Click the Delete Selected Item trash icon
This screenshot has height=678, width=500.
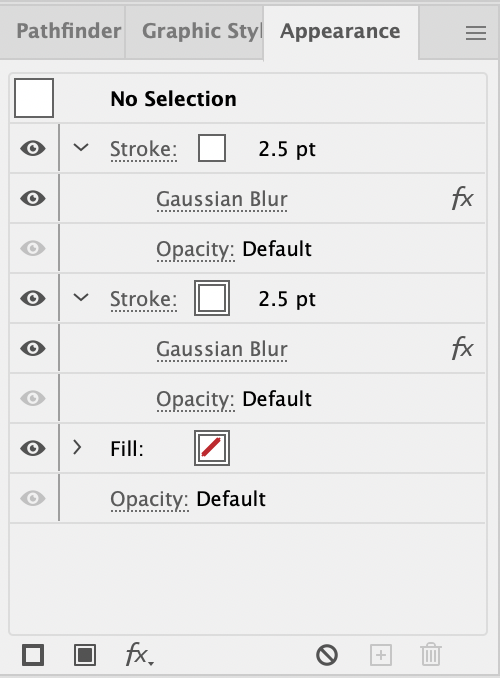[431, 655]
